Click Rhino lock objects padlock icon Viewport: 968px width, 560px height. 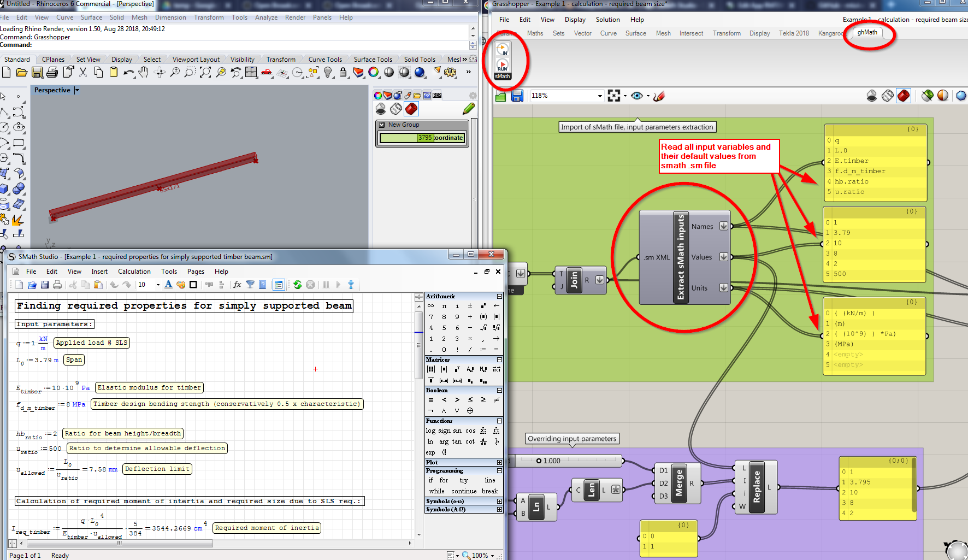(343, 72)
